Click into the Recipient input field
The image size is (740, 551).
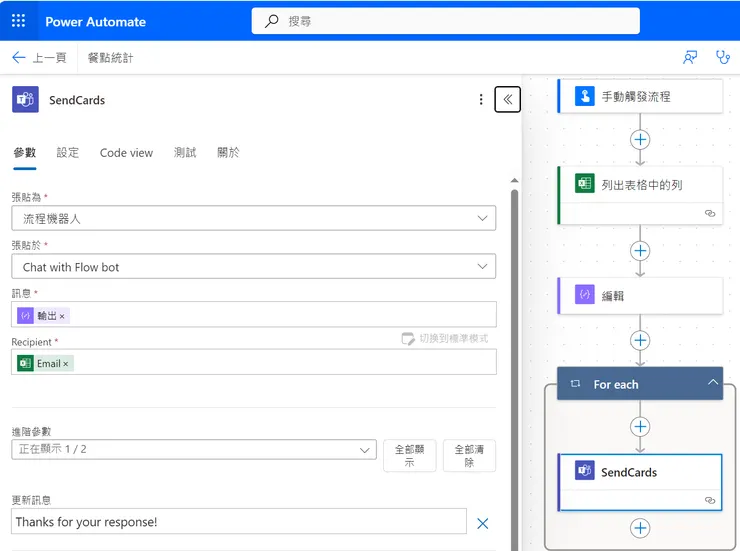click(254, 362)
